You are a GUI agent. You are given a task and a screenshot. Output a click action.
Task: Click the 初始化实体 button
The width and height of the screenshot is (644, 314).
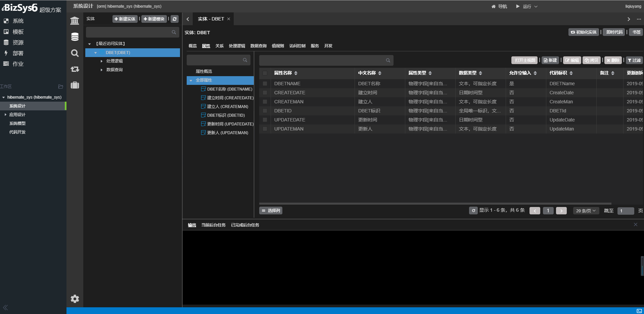(584, 32)
